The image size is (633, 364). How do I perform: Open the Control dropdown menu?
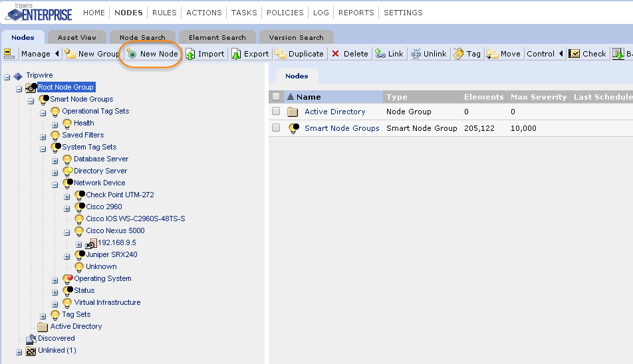545,54
